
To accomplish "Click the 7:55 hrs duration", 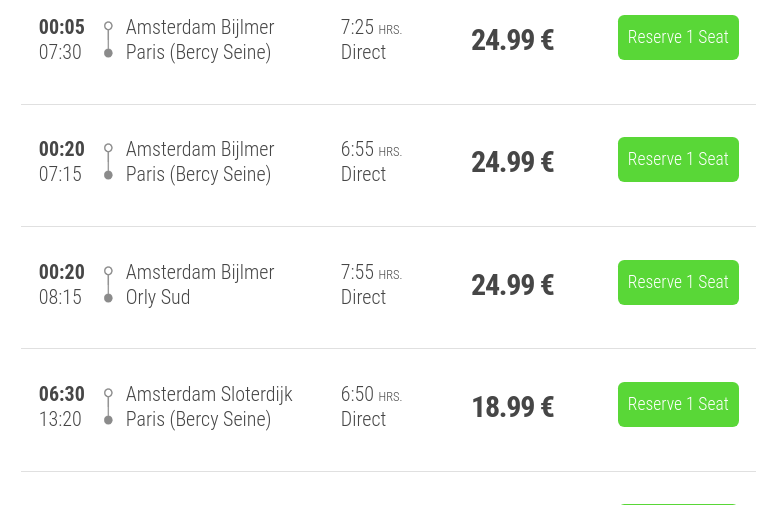I will coord(371,273).
